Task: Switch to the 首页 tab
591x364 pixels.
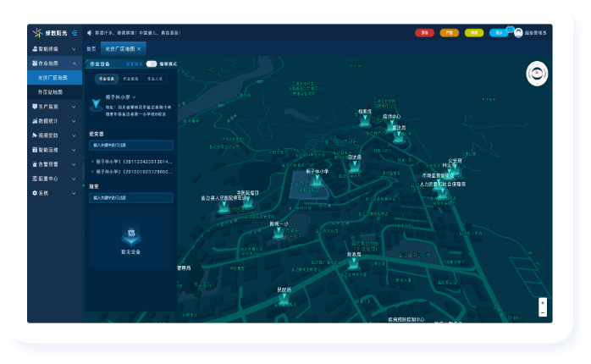Action: click(91, 49)
